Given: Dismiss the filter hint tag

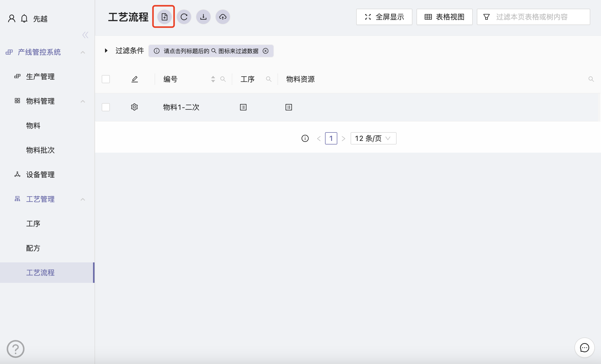Looking at the screenshot, I should [x=266, y=51].
